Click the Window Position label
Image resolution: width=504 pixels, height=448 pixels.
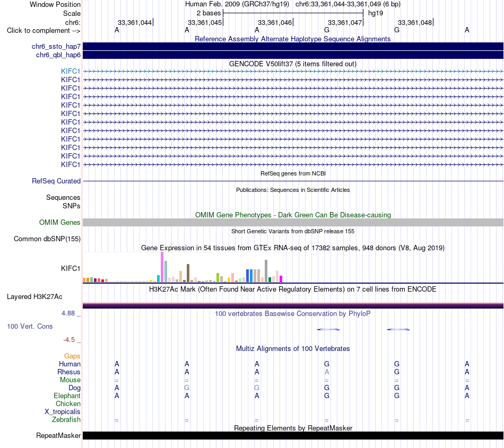pos(55,4)
